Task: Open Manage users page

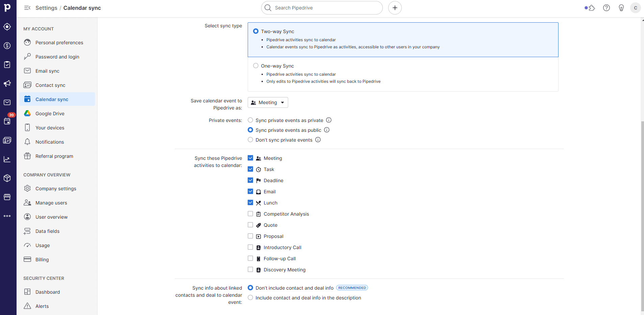Action: click(57, 203)
